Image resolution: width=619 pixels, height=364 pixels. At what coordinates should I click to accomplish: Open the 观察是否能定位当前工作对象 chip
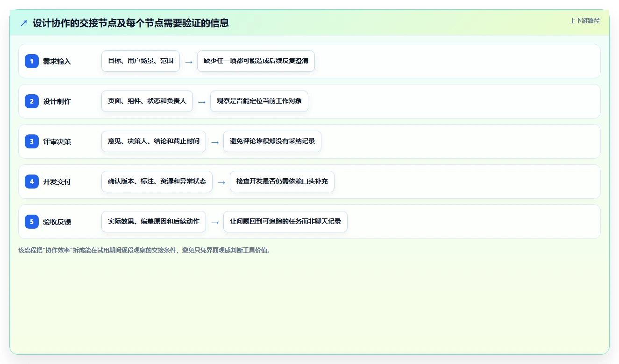tap(259, 101)
